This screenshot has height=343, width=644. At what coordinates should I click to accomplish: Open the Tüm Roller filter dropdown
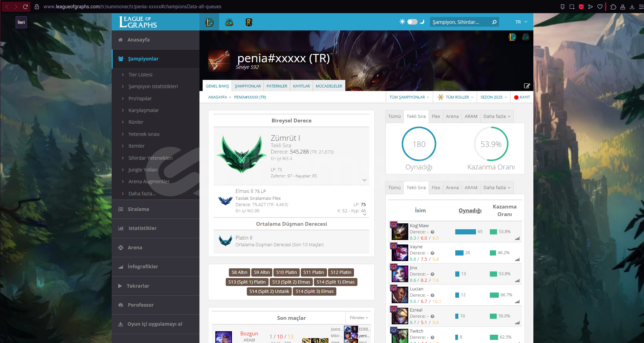[x=455, y=97]
